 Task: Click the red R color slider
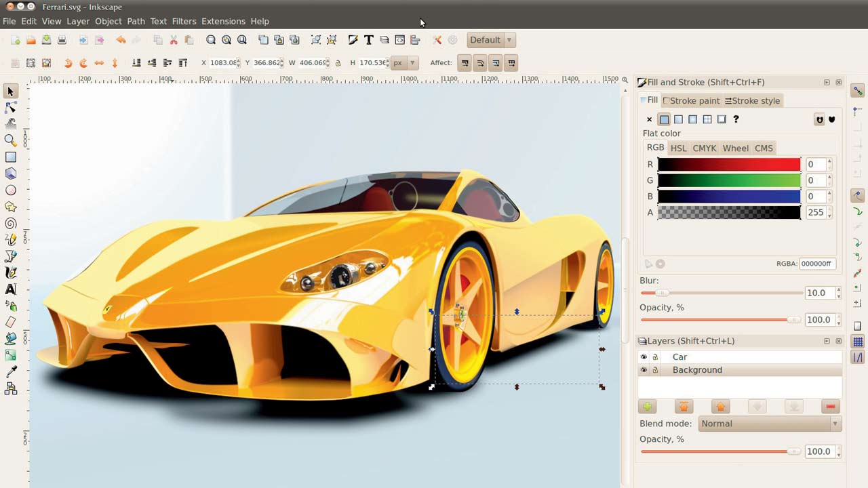click(729, 164)
